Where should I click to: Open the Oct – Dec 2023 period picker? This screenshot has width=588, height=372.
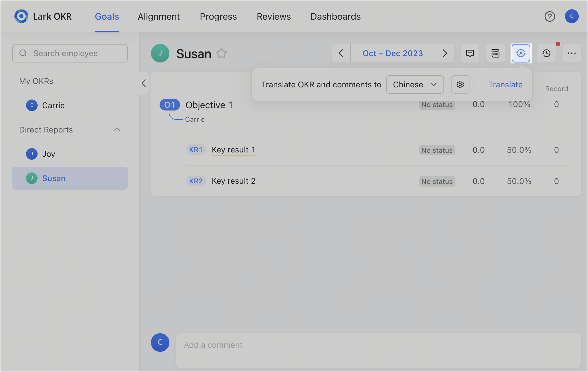click(x=393, y=53)
